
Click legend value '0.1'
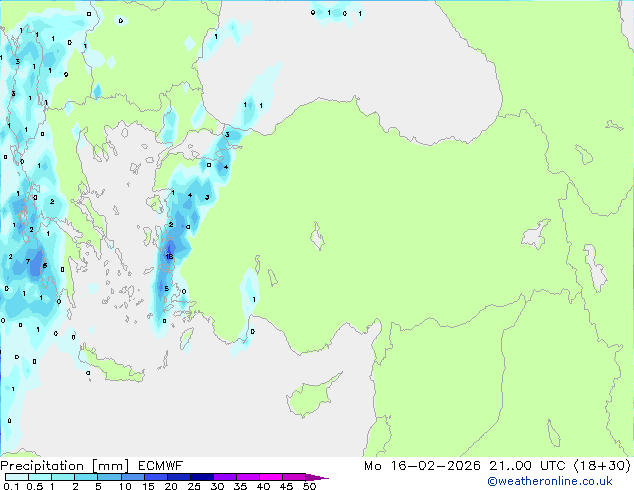coord(11,486)
